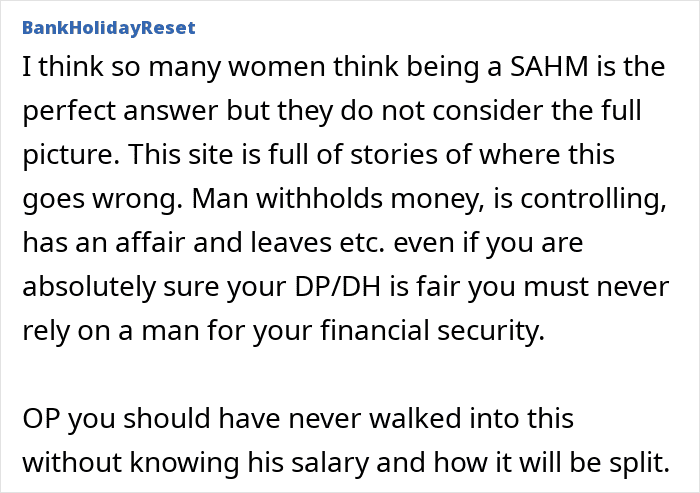Click the word "picture." starting the third line
Screen dimensions: 700x493
coord(71,155)
